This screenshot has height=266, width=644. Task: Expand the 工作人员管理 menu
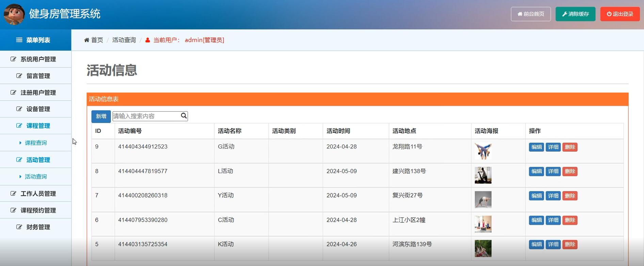tap(36, 193)
